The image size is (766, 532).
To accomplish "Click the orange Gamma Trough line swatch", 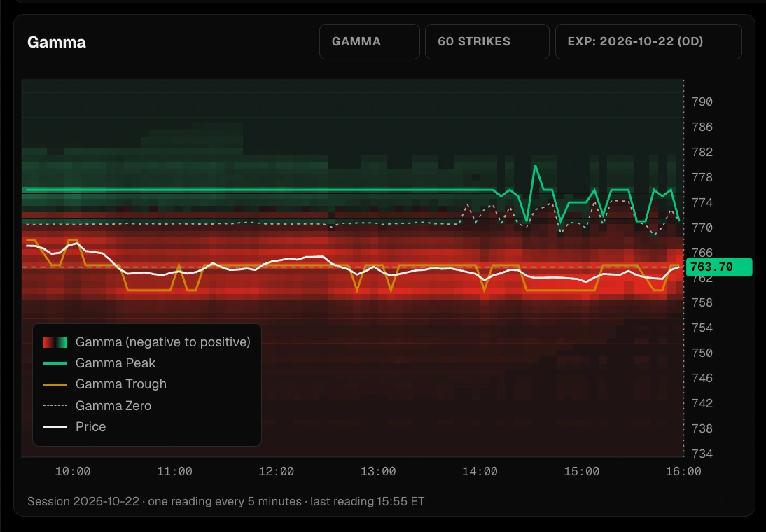I will (x=55, y=384).
